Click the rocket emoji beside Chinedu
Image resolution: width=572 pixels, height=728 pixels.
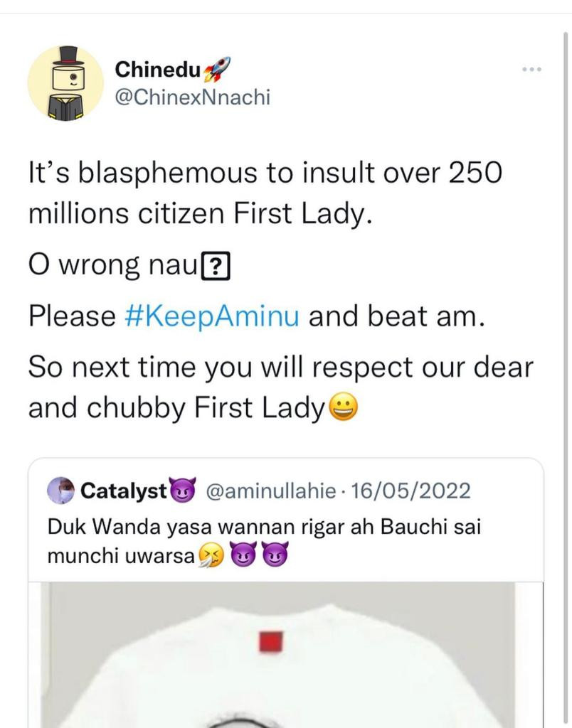tap(217, 69)
